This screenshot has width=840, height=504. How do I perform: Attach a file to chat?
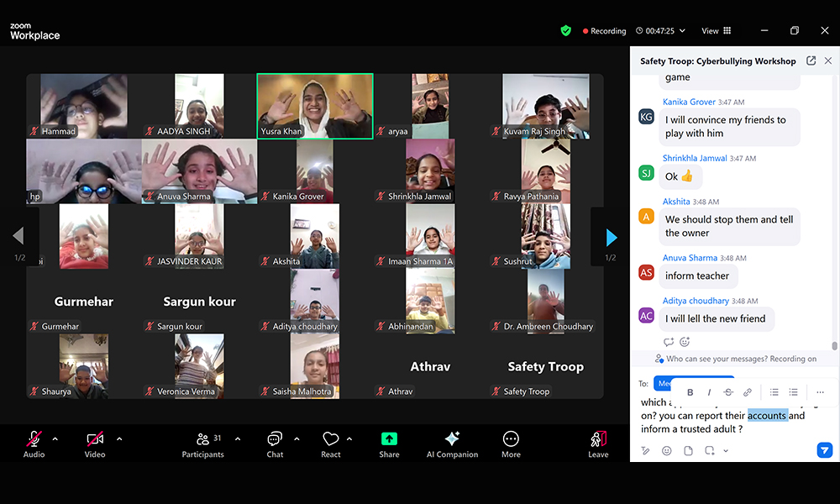[x=689, y=451]
